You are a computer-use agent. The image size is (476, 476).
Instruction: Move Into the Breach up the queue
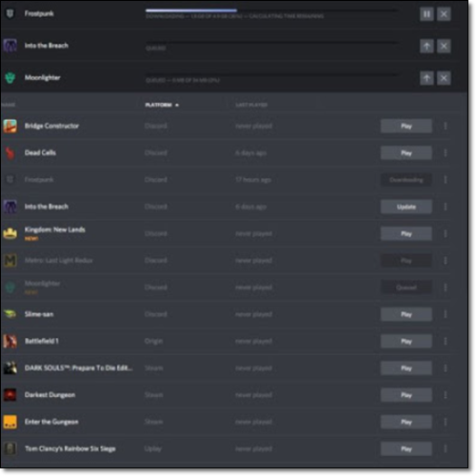(426, 47)
